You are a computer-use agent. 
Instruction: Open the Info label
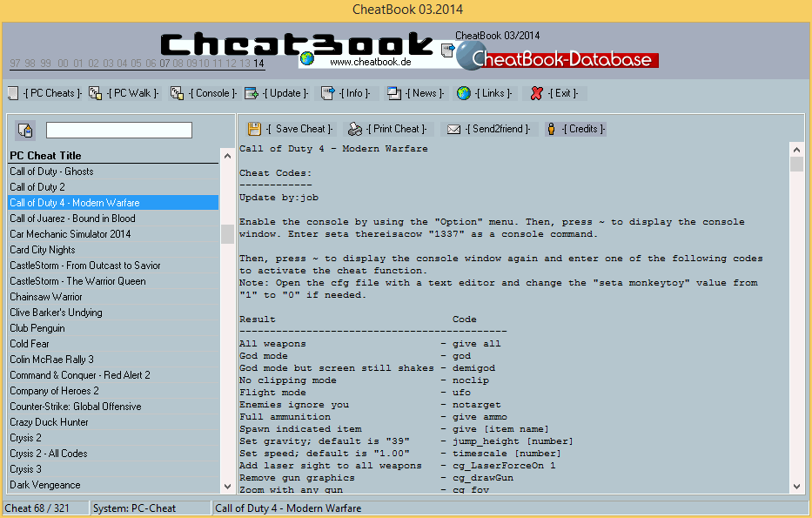[355, 93]
